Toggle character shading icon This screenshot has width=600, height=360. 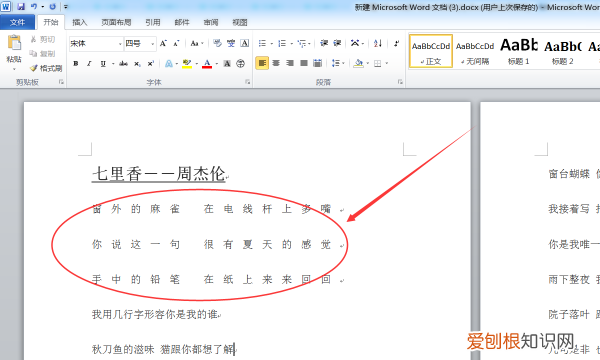coord(227,64)
